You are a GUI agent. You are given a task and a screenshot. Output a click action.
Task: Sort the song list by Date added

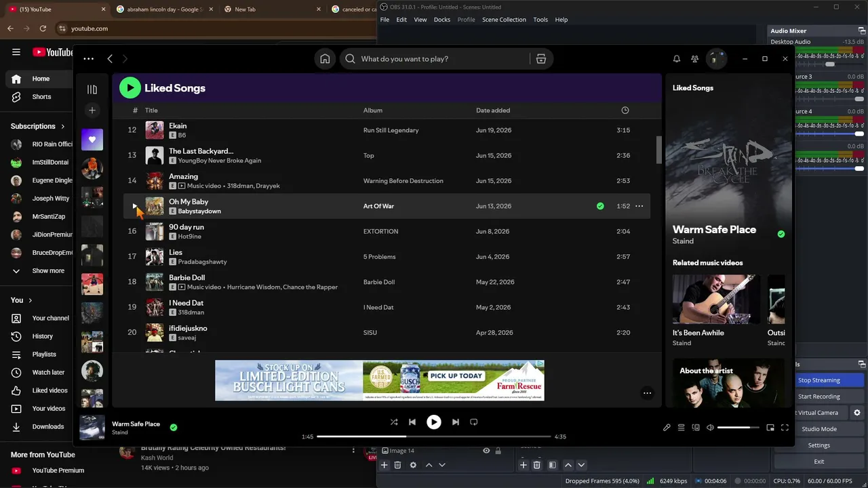pos(493,110)
